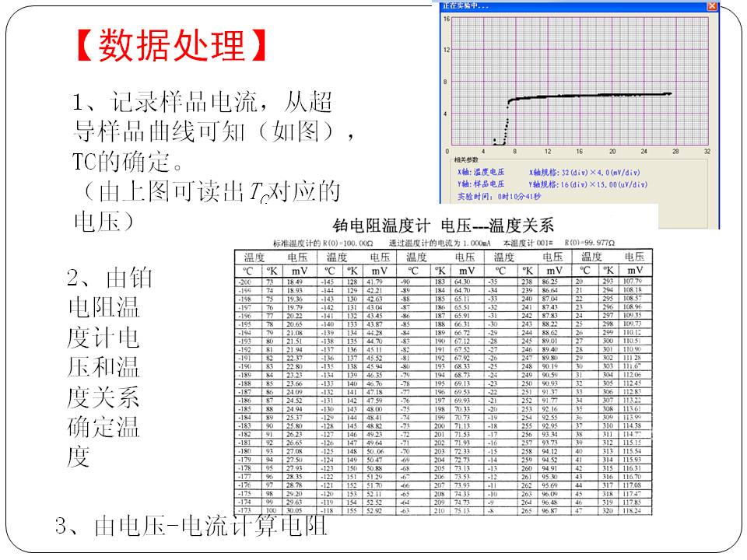Image resolution: width=747 pixels, height=560 pixels.
Task: Select the table cell 18.49
Action: point(294,282)
